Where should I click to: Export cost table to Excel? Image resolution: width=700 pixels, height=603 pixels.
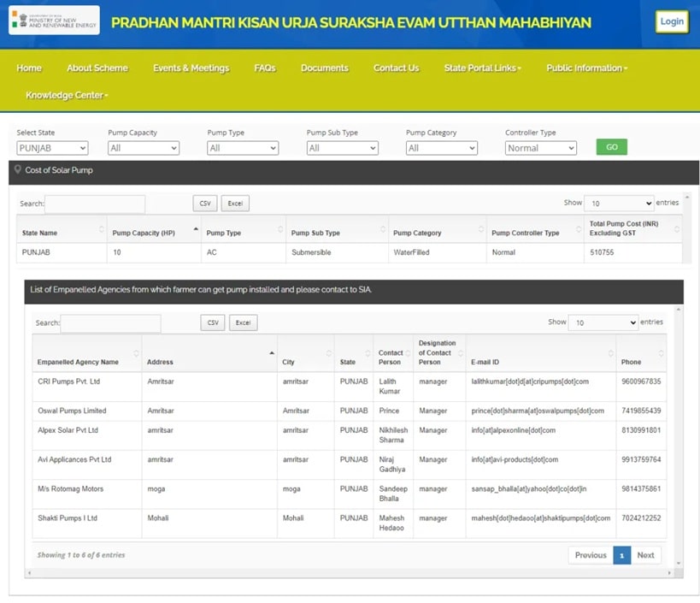tap(235, 204)
